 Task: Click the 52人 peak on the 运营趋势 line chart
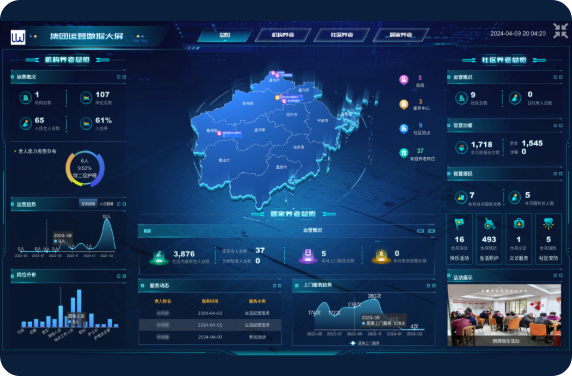tap(107, 220)
